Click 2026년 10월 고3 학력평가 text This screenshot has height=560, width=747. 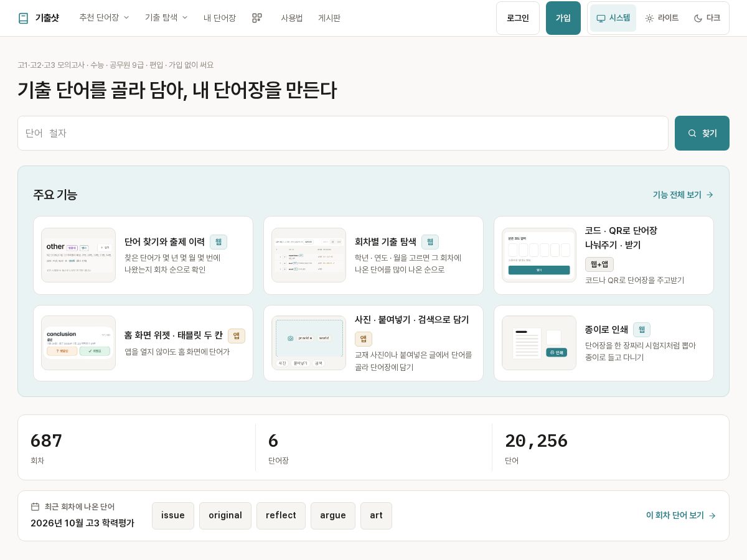pos(82,523)
